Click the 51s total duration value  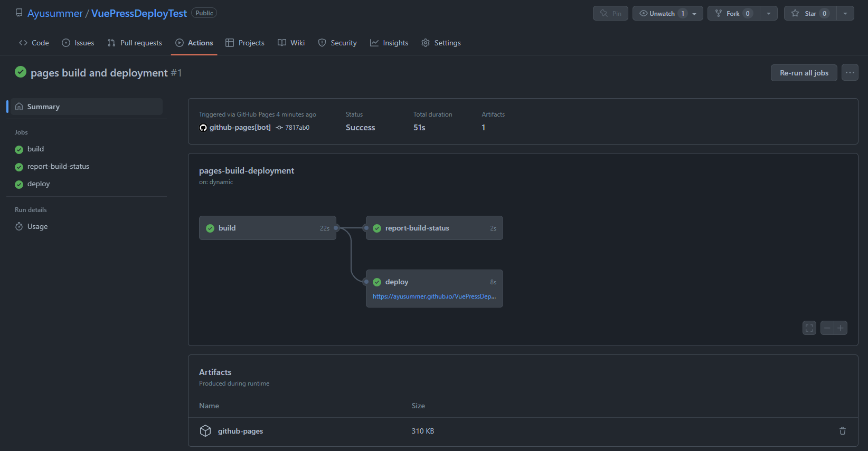point(419,127)
